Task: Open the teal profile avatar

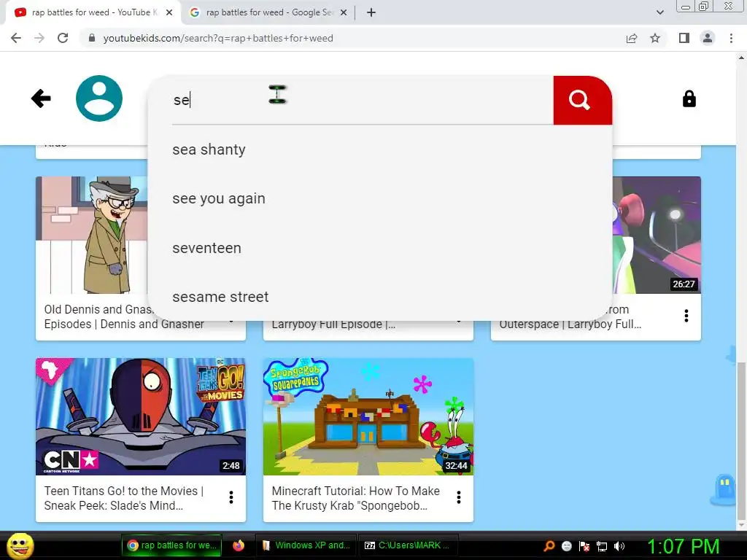Action: tap(99, 98)
